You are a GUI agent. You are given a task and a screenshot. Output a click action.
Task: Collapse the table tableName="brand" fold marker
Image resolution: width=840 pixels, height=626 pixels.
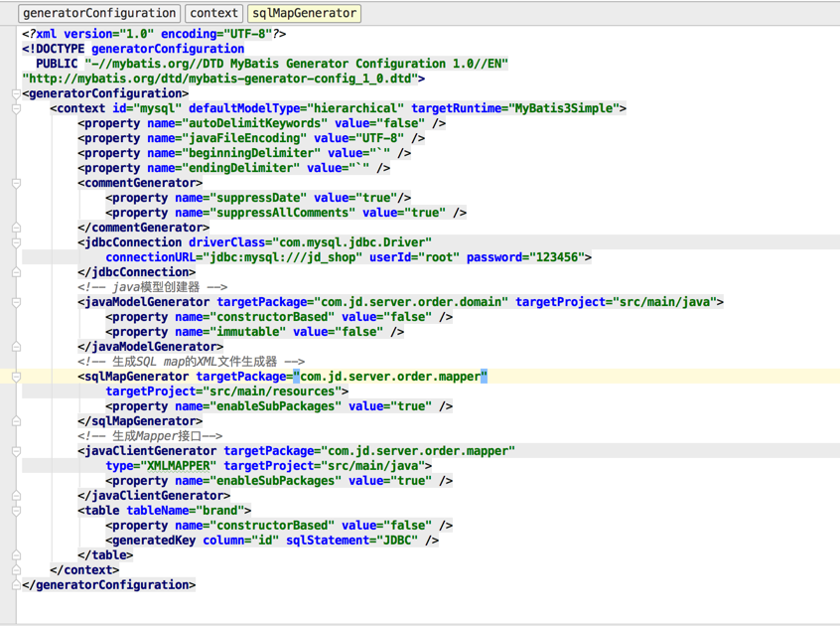[16, 511]
